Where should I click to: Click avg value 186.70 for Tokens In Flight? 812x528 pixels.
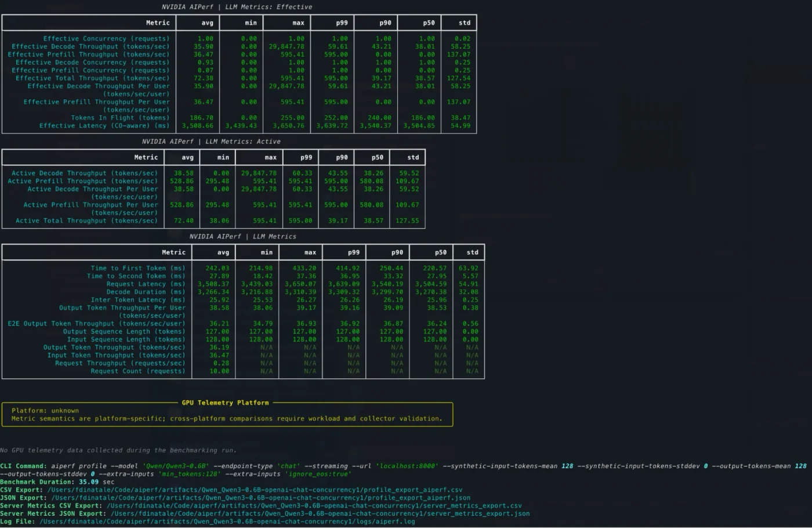point(201,118)
